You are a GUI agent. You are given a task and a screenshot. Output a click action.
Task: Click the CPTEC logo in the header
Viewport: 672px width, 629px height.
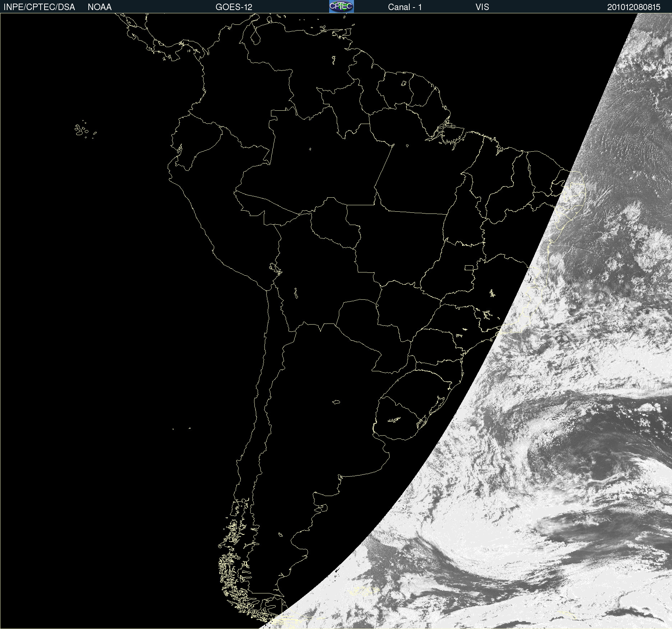pyautogui.click(x=341, y=6)
